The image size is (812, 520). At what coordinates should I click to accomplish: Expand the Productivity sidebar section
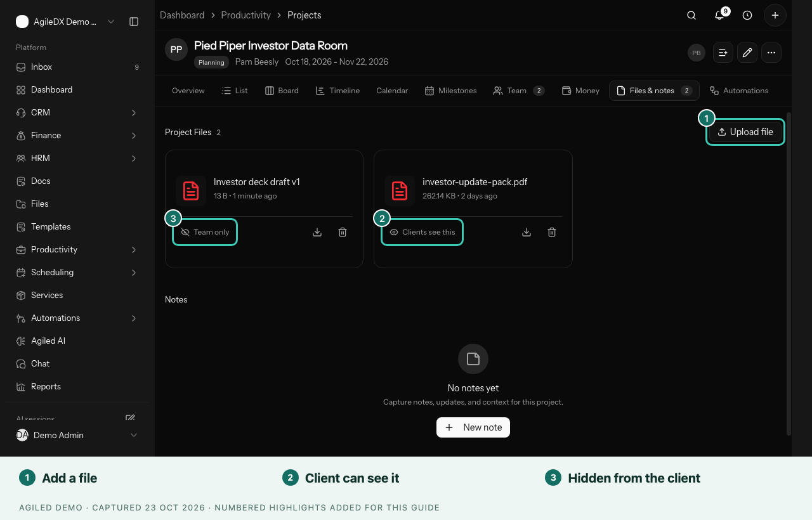point(134,250)
